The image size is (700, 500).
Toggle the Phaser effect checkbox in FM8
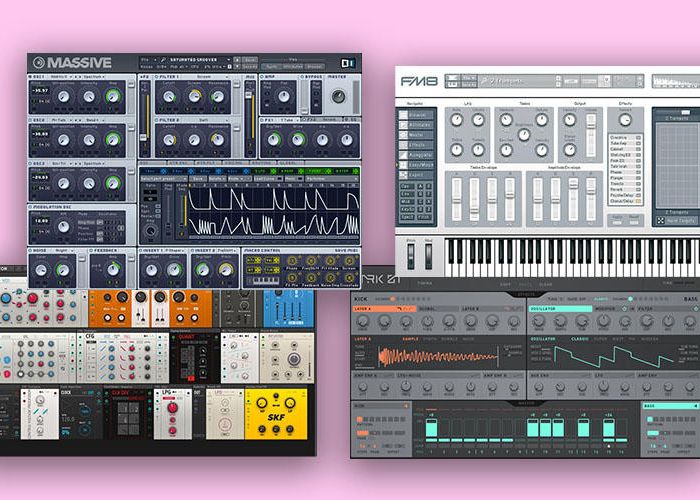pyautogui.click(x=638, y=172)
